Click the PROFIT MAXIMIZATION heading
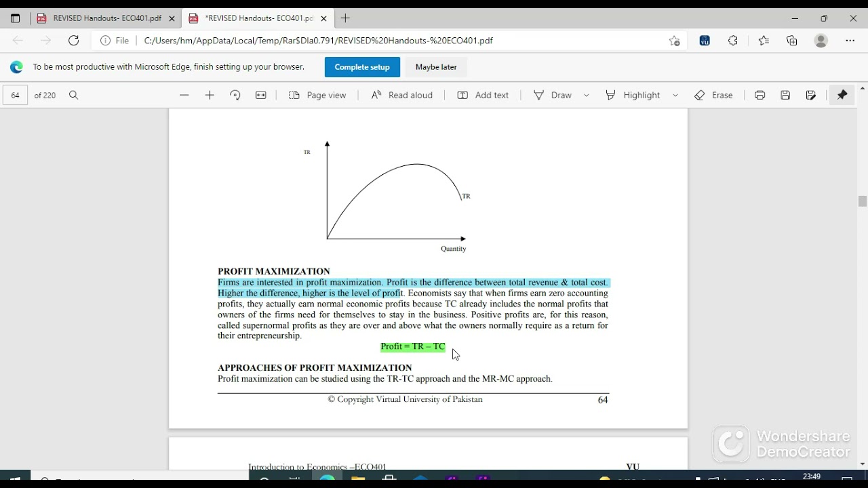The height and width of the screenshot is (488, 868). (274, 271)
